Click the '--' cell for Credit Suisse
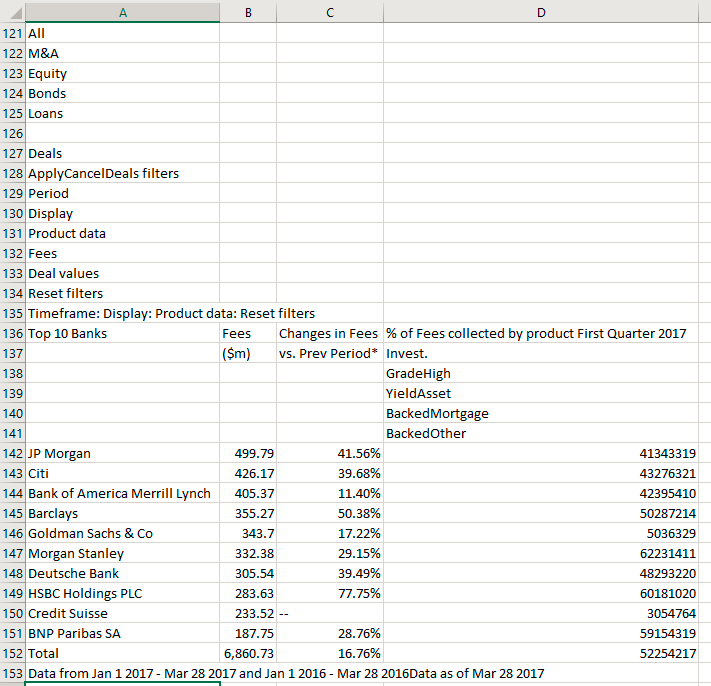Image resolution: width=711 pixels, height=686 pixels. 330,613
